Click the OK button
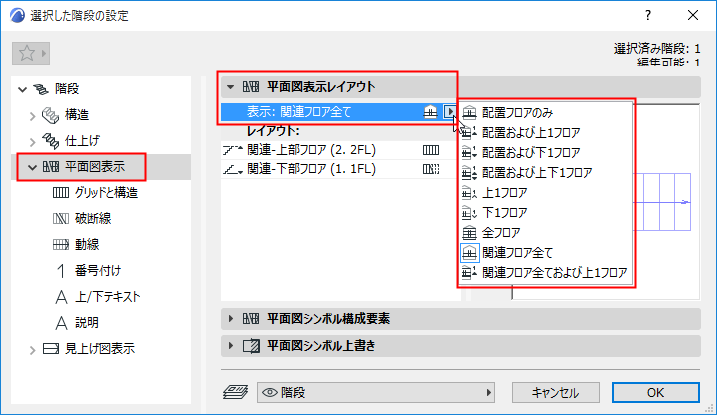717x415 pixels. (655, 393)
